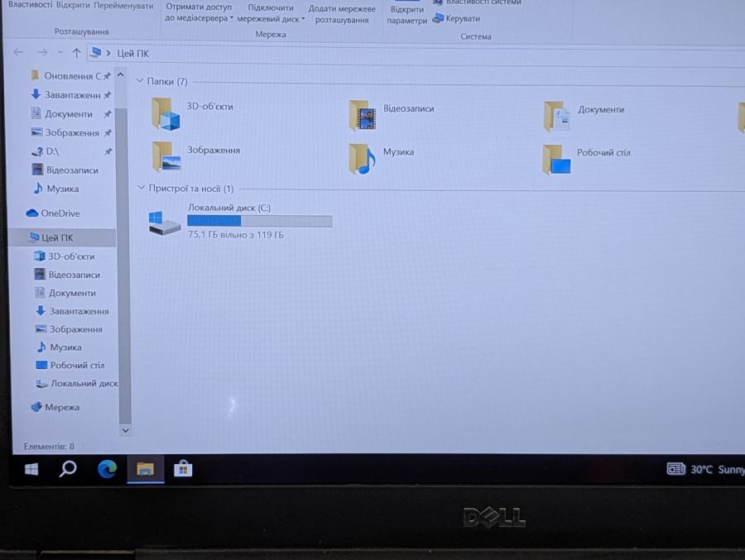Click Керувати in the Система group

pyautogui.click(x=463, y=18)
